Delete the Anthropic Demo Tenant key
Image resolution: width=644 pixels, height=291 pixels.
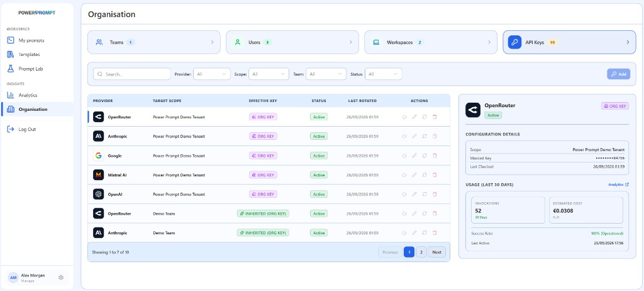[435, 136]
